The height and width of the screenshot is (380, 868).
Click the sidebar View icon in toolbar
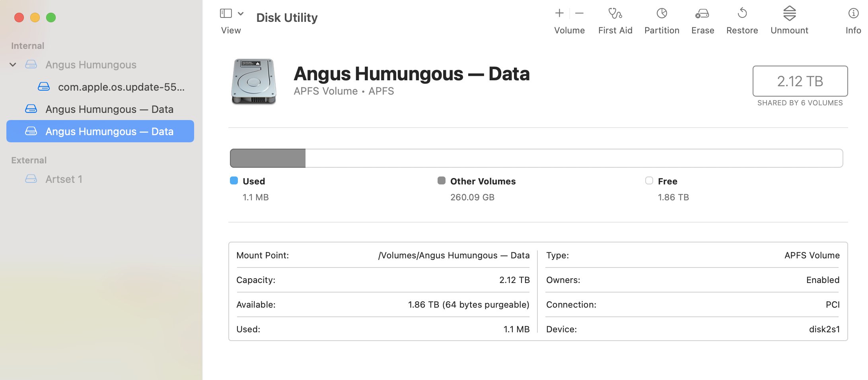(x=226, y=14)
